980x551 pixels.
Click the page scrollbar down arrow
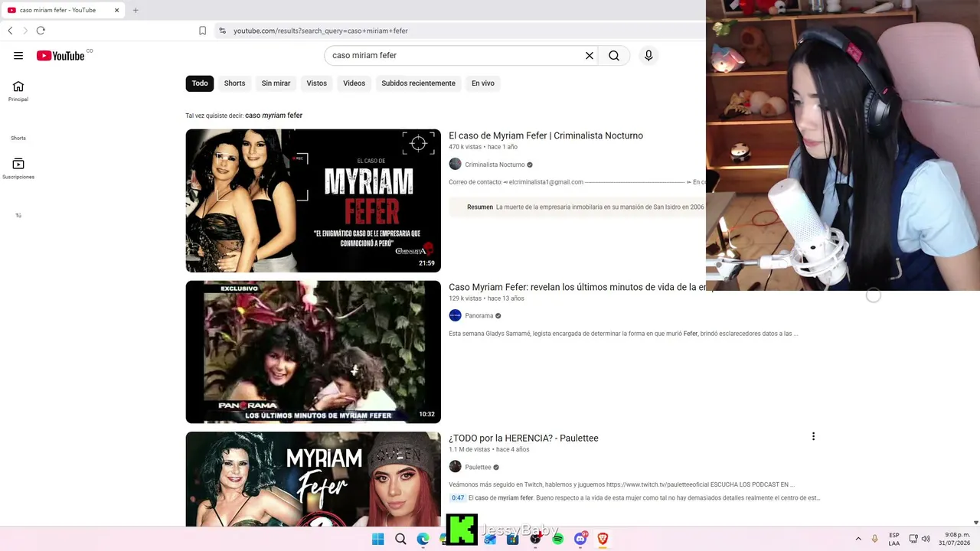tap(975, 523)
